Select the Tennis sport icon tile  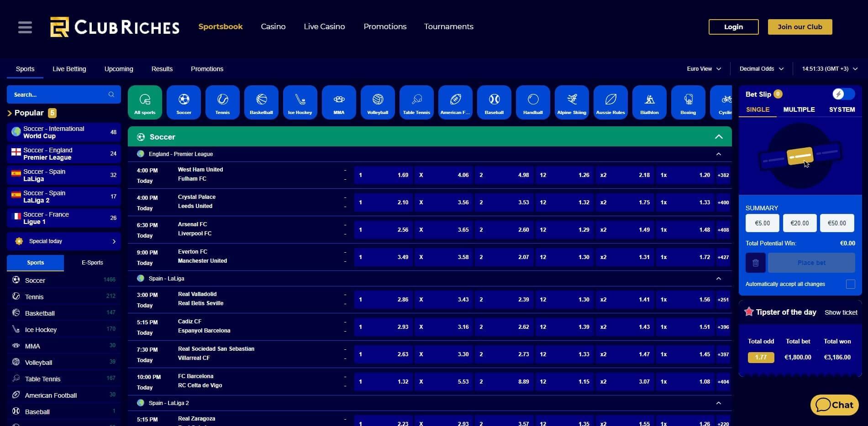(x=222, y=103)
